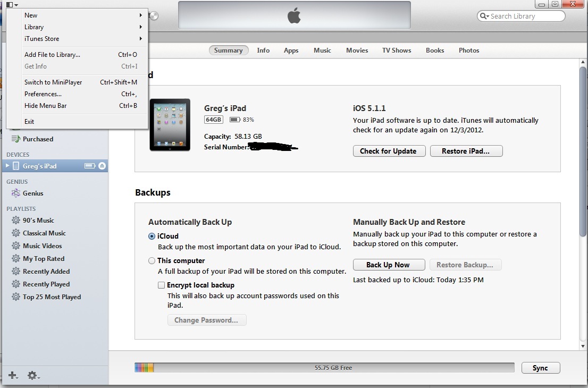Image resolution: width=588 pixels, height=388 pixels.
Task: Select This computer backup radio button
Action: click(x=152, y=260)
